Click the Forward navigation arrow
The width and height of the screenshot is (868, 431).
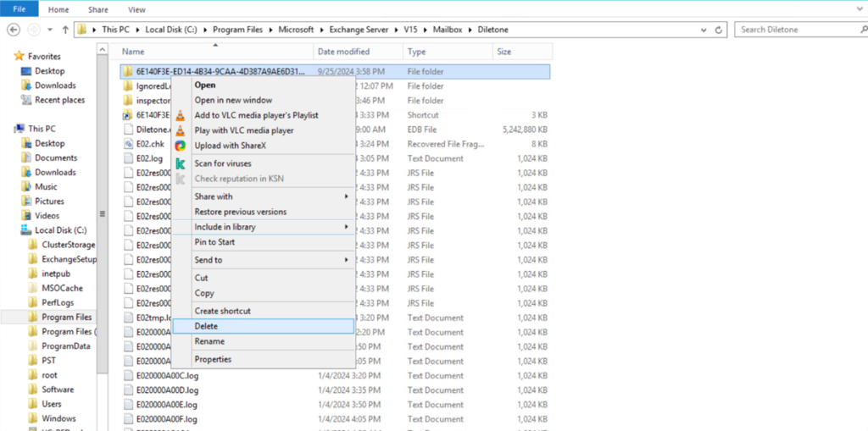click(x=33, y=30)
